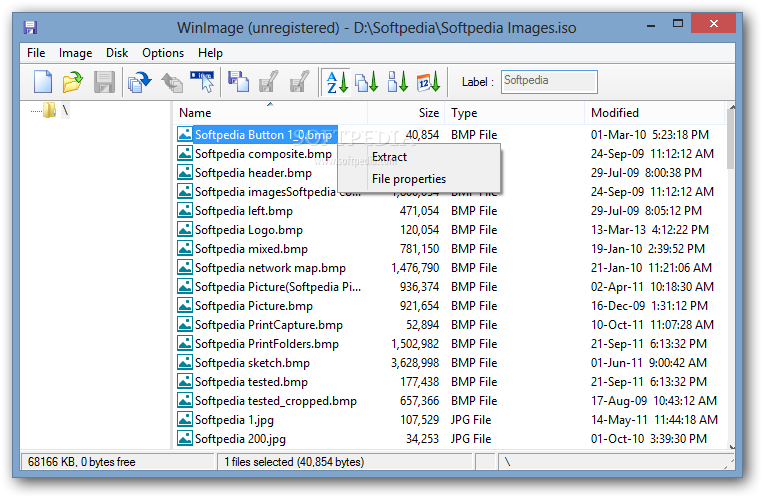Open the Help menu
Image resolution: width=763 pixels, height=498 pixels.
[x=210, y=53]
